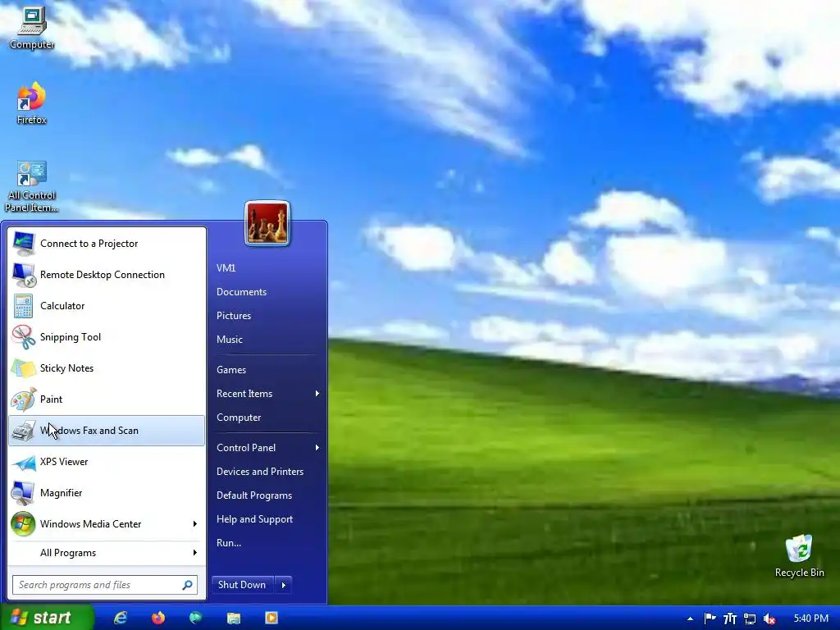Expand Recent Items submenu arrow

point(317,394)
